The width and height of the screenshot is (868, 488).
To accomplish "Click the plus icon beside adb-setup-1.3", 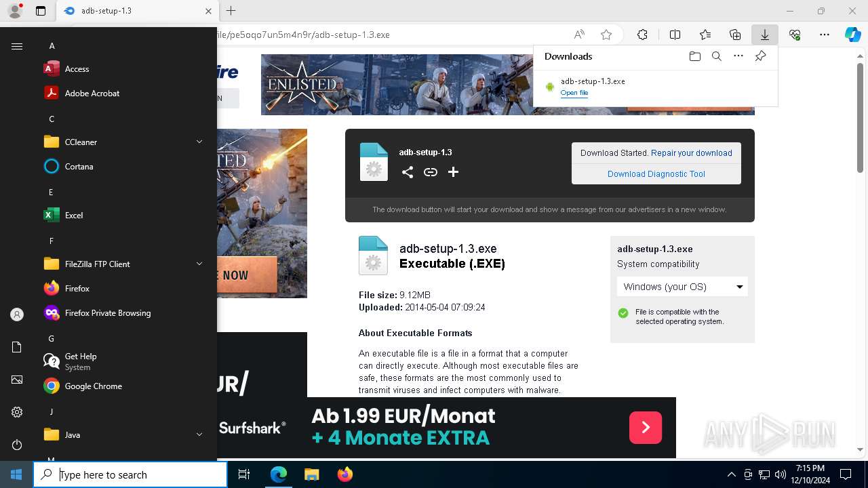I will pyautogui.click(x=453, y=172).
